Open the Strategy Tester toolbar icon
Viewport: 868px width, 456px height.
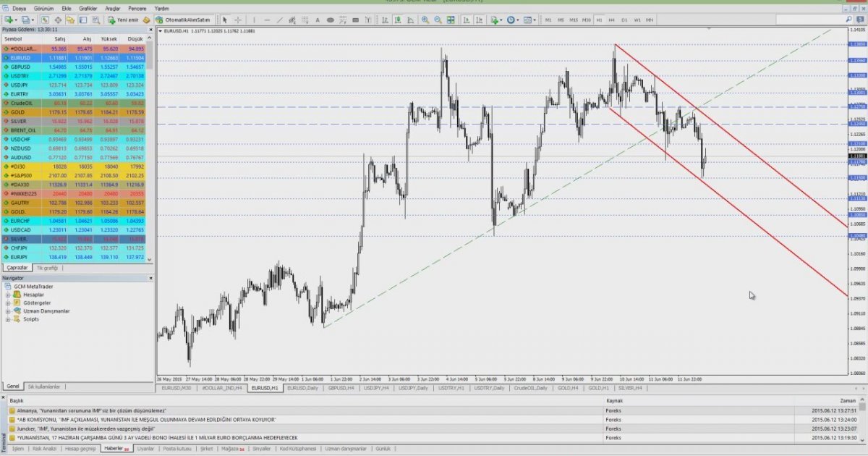96,20
